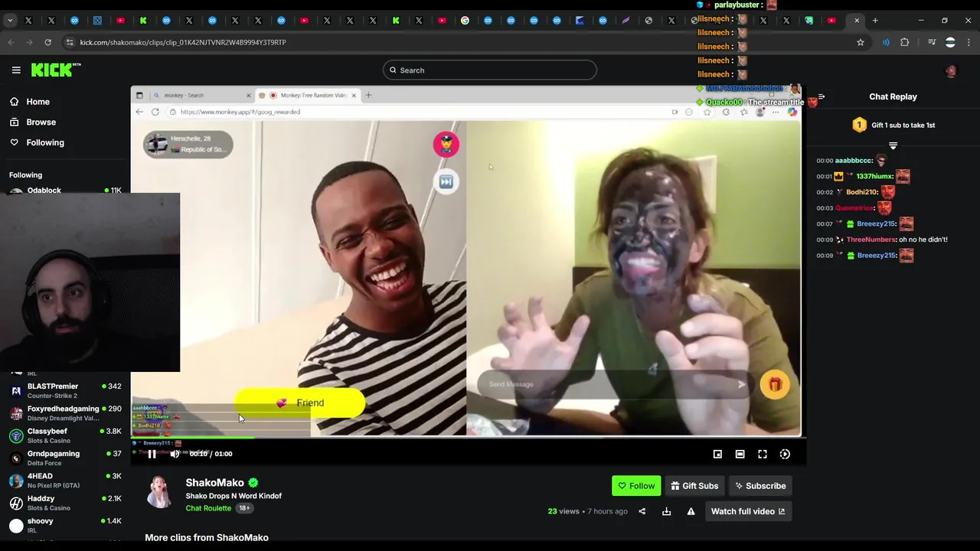Open the Chat Roulette category link
Image resolution: width=980 pixels, height=551 pixels.
point(208,508)
